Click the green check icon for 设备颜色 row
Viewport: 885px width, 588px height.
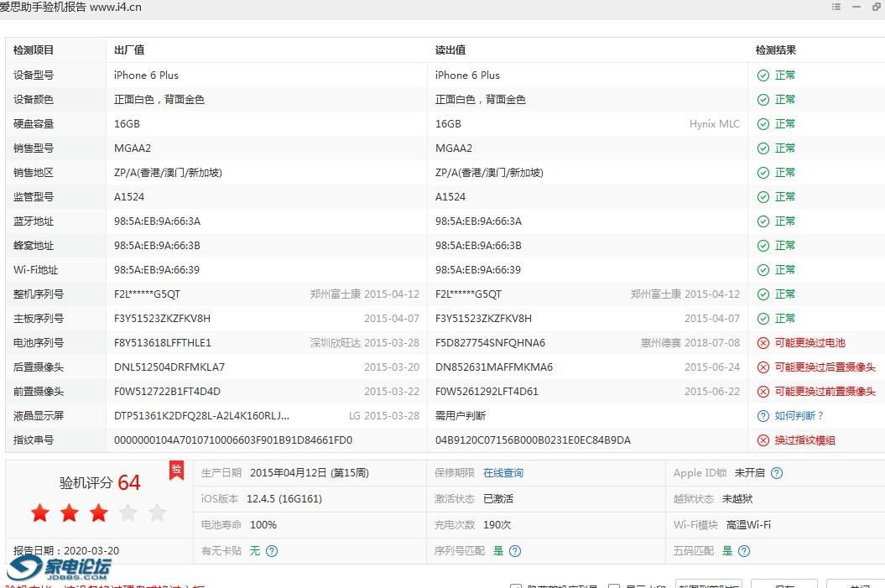(763, 100)
